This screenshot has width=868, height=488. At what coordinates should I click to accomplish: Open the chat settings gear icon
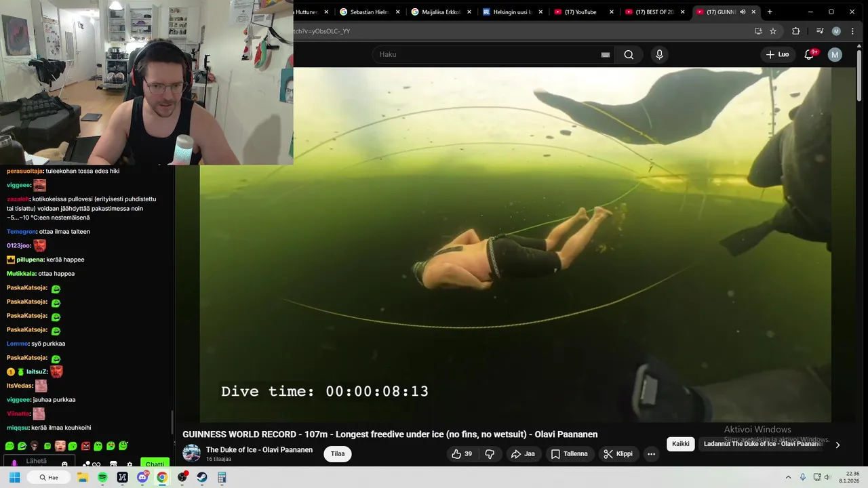(130, 465)
